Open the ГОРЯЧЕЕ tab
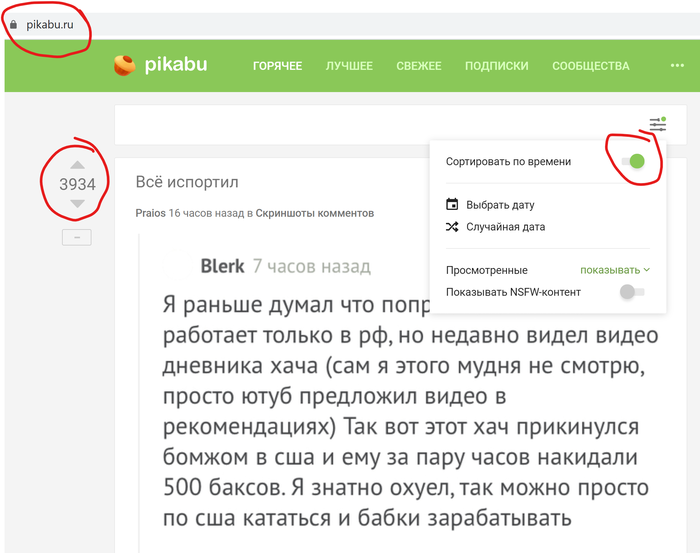The width and height of the screenshot is (700, 553). (277, 66)
